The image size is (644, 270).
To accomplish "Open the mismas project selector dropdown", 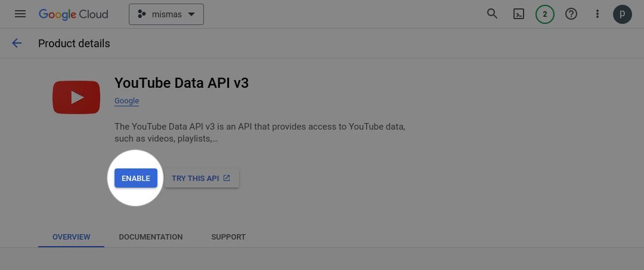I will (x=166, y=14).
